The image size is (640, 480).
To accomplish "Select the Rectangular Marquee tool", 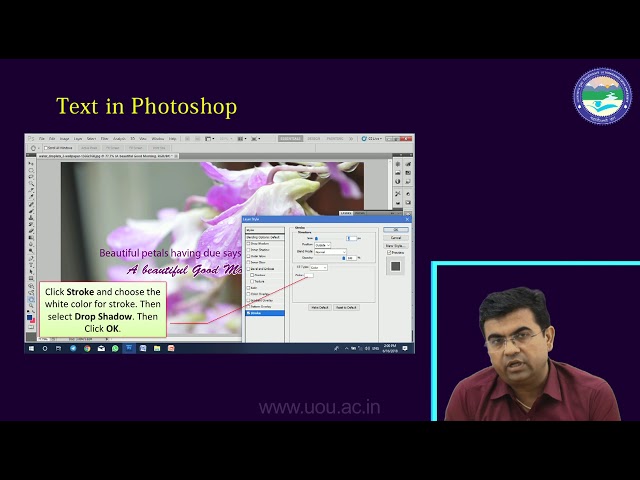I will tap(31, 170).
